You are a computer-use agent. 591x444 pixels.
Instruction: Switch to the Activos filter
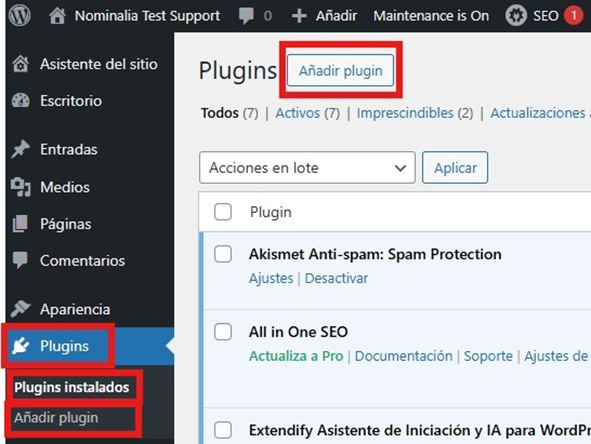pyautogui.click(x=297, y=113)
